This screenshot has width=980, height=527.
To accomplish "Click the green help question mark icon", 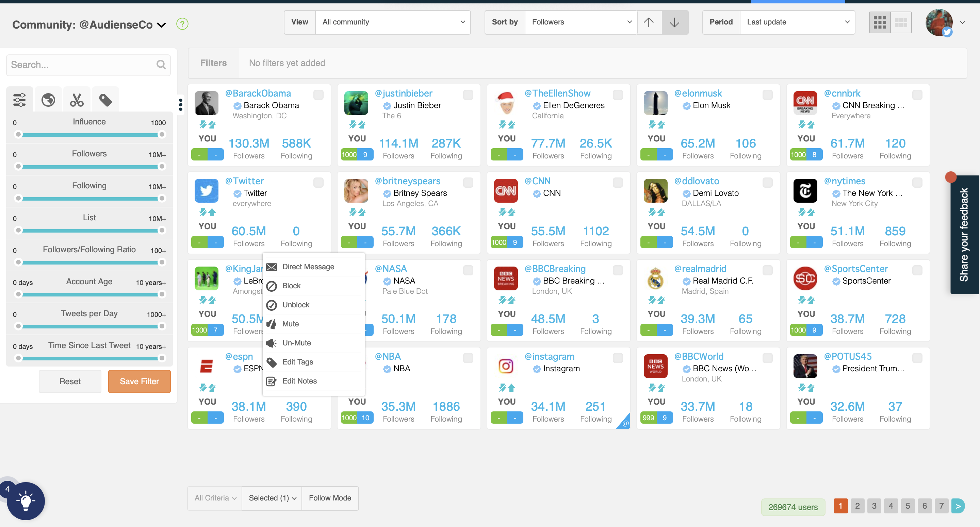I will 182,24.
